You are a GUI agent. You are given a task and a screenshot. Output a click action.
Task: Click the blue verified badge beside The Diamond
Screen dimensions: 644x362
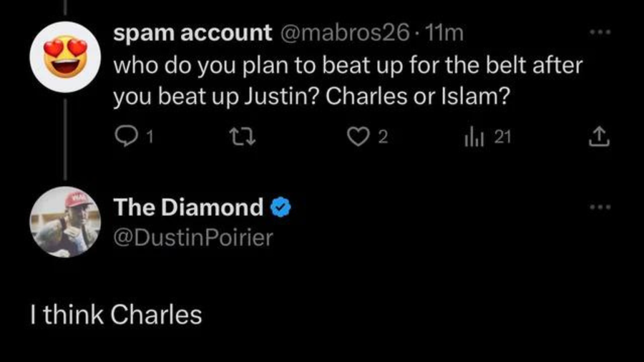pyautogui.click(x=281, y=208)
